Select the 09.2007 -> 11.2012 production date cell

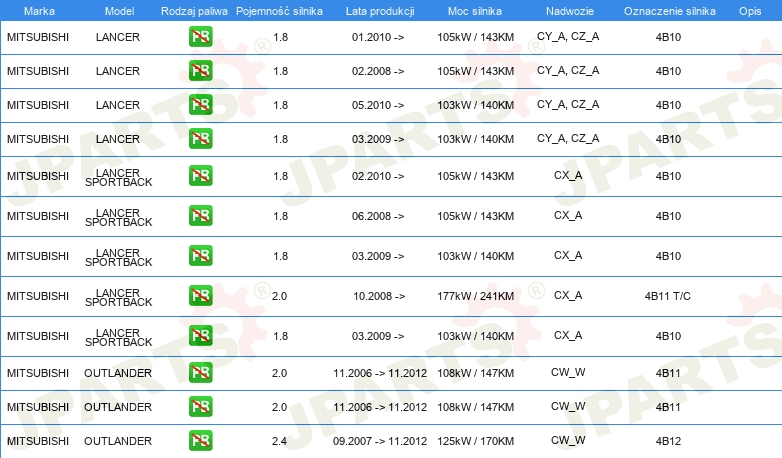pos(380,441)
